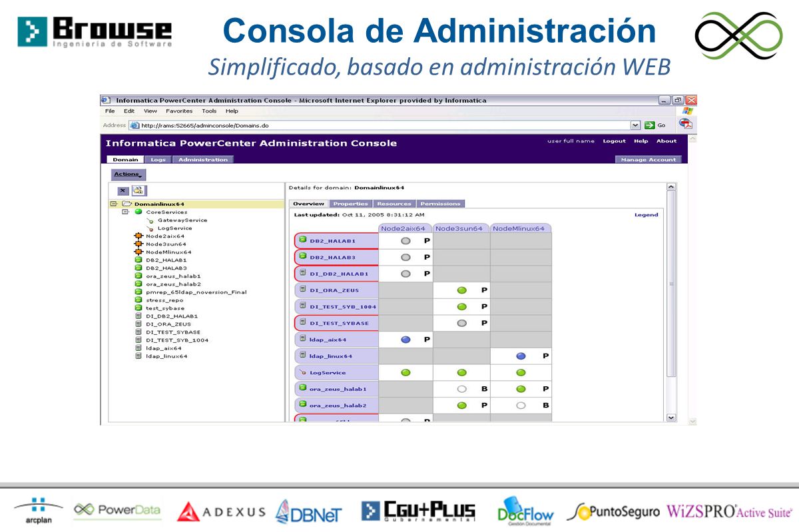
Task: Switch to the Domain tab
Action: [125, 160]
